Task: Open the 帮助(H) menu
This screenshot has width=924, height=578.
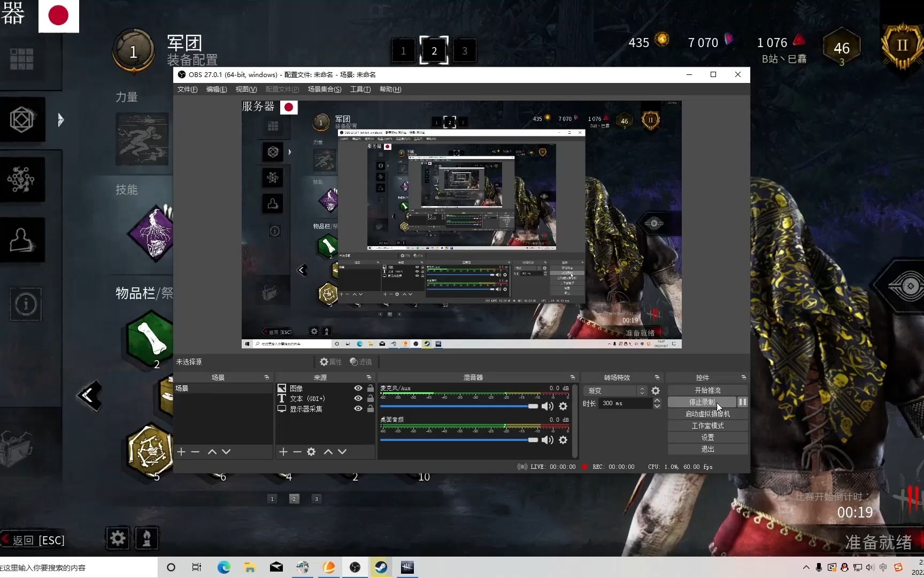Action: tap(390, 89)
